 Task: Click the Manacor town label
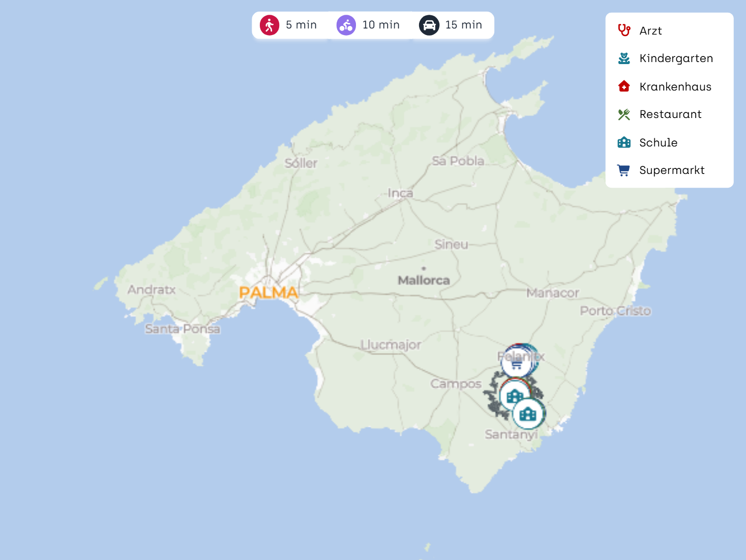pyautogui.click(x=552, y=293)
